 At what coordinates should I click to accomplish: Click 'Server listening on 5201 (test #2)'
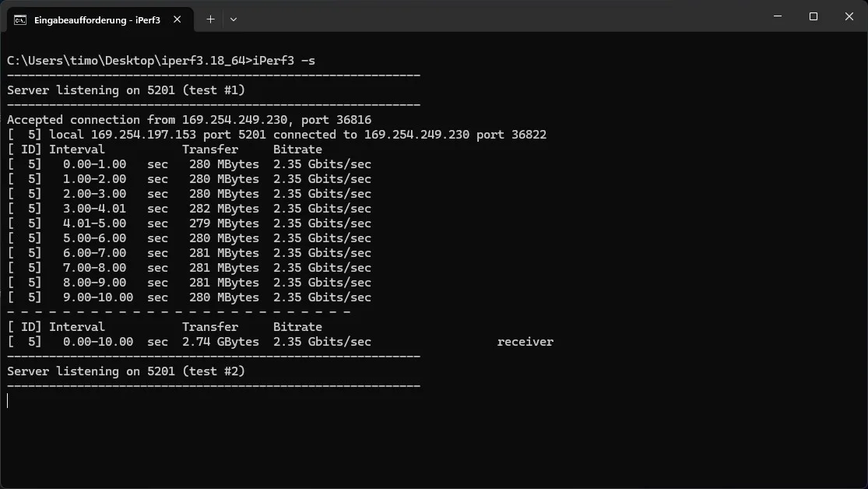point(126,371)
